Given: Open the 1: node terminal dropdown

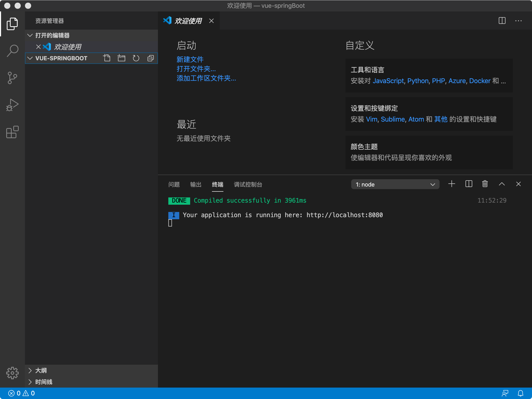Looking at the screenshot, I should (395, 184).
